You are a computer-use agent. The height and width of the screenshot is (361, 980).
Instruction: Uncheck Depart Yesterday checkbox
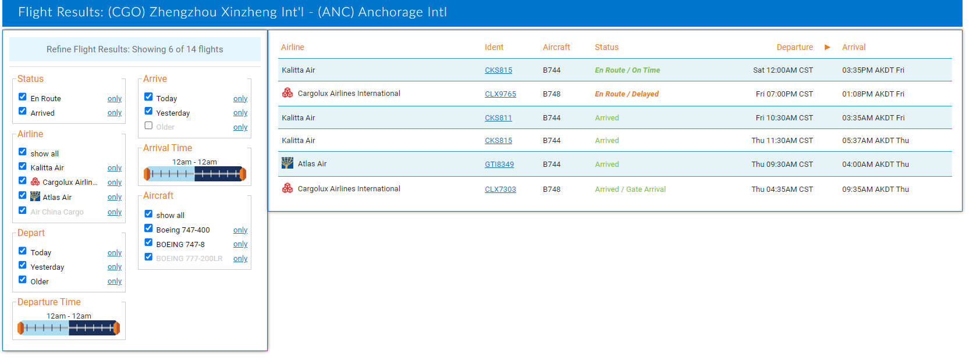click(23, 265)
